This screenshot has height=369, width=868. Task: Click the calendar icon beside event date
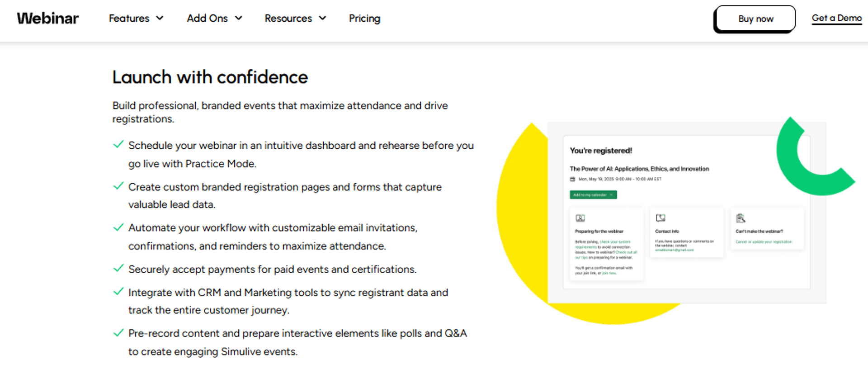[572, 179]
